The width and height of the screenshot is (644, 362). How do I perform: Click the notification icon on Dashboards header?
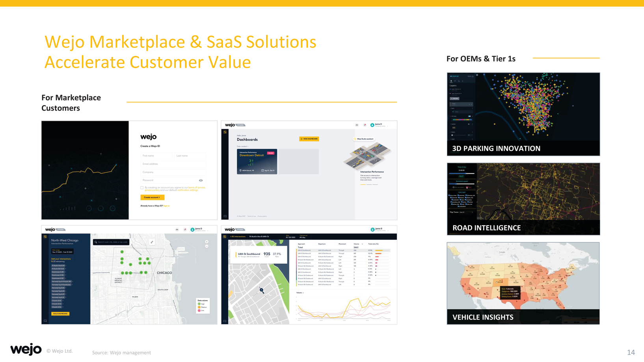tap(365, 125)
